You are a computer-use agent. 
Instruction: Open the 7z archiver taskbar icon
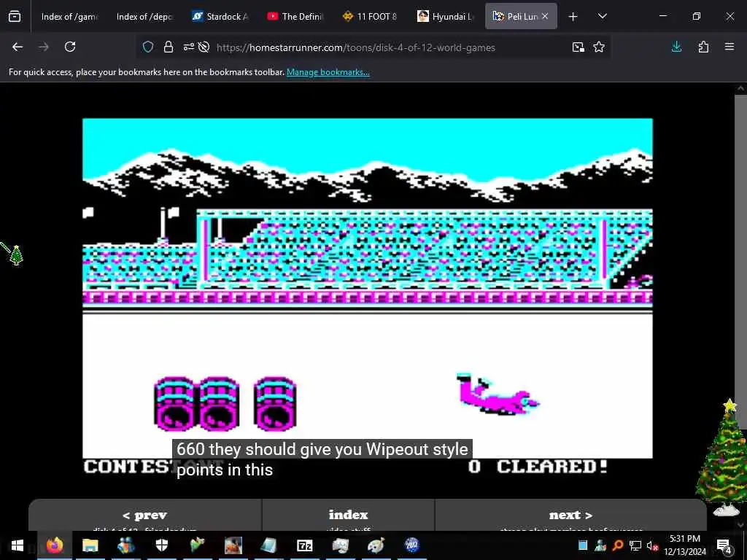[x=304, y=545]
